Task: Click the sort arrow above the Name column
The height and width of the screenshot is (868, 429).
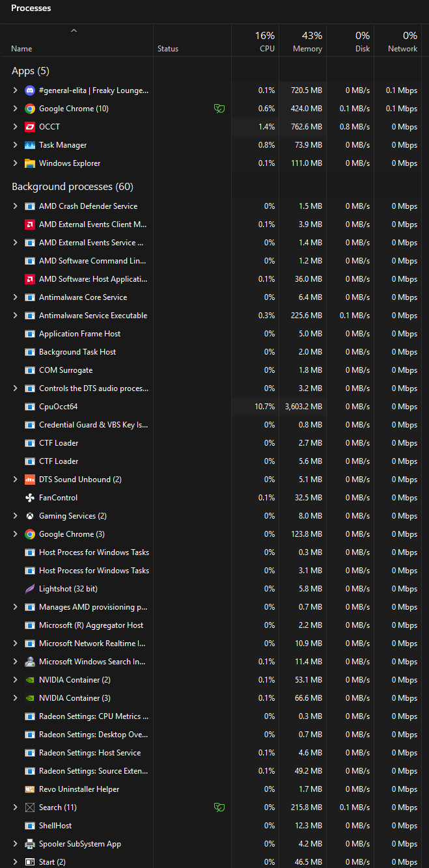Action: coord(74,31)
